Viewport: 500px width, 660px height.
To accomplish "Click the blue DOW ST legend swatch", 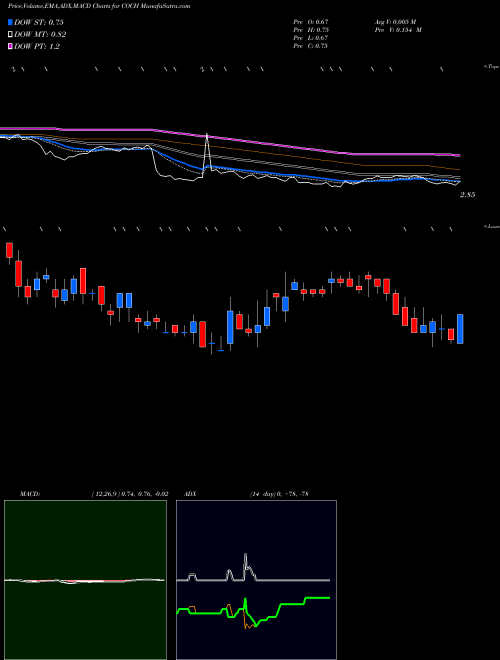I will tap(10, 22).
